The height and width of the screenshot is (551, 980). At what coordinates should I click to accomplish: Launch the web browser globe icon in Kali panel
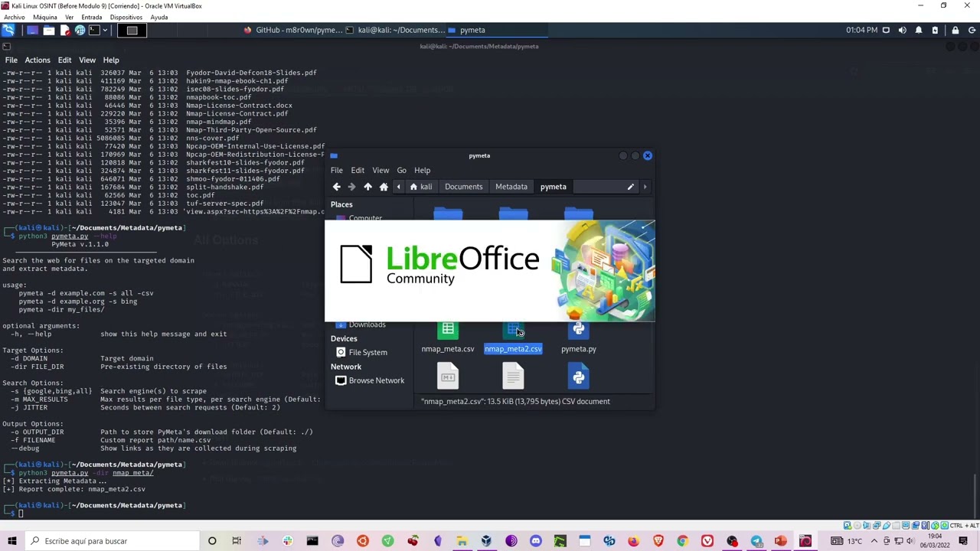point(80,30)
